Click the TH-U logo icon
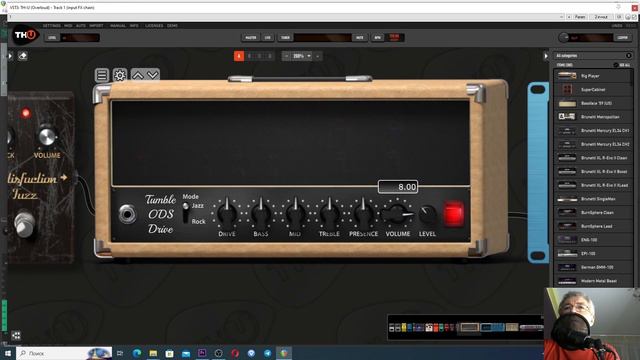Image resolution: width=640 pixels, height=360 pixels. (x=25, y=36)
